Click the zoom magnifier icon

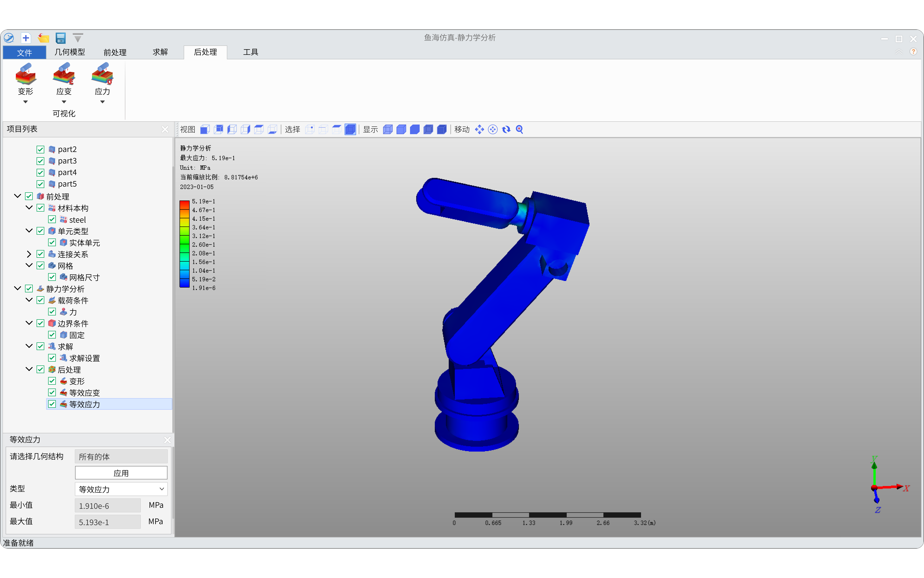[x=519, y=130]
